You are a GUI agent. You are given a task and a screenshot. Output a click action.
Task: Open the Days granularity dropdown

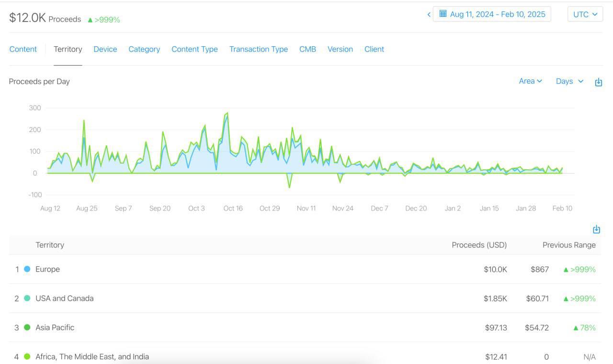[x=568, y=81]
